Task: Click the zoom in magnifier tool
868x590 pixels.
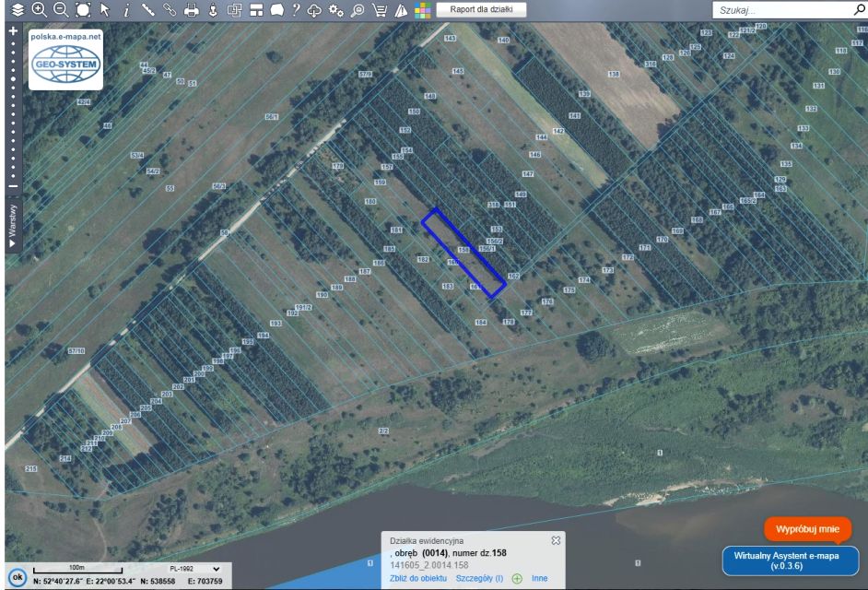Action: pyautogui.click(x=39, y=9)
